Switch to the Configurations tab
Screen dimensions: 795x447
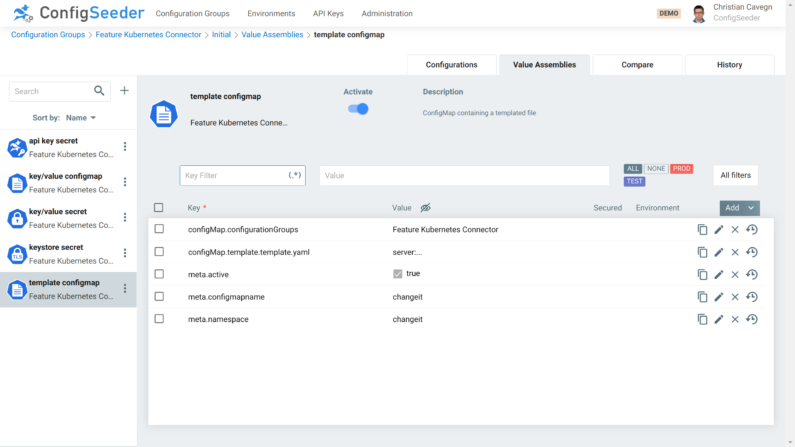(x=451, y=65)
